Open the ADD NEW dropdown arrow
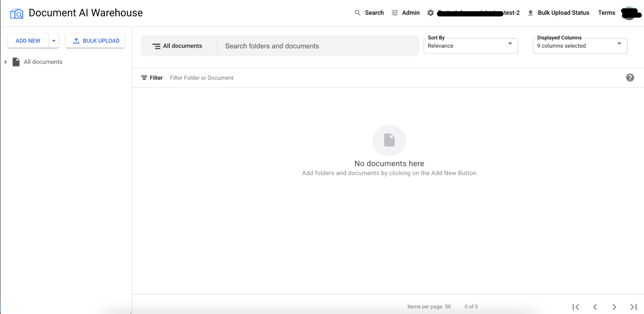The image size is (644, 314). click(54, 41)
